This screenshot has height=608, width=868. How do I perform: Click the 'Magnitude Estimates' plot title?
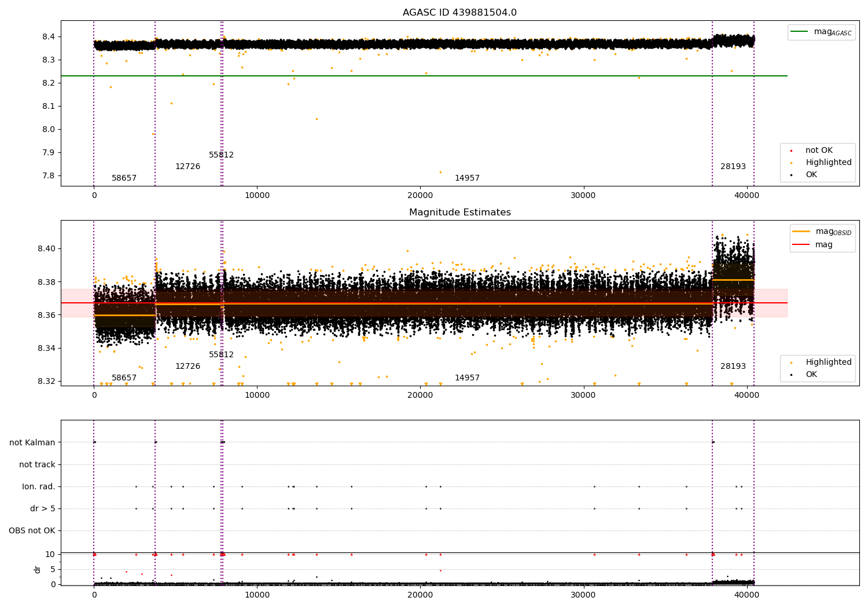(x=459, y=213)
